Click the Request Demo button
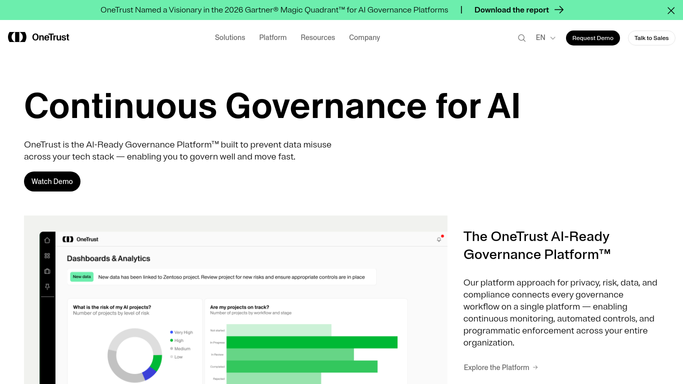 tap(592, 38)
